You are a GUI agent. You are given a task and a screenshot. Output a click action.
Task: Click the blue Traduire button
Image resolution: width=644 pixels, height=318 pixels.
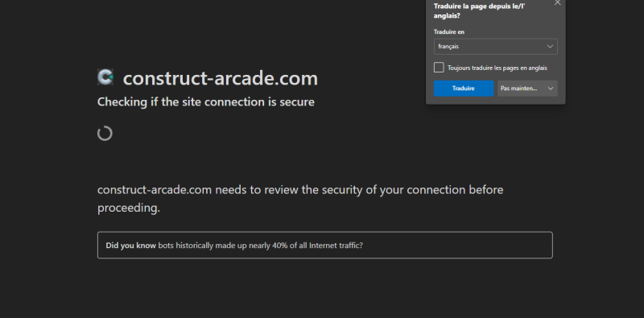464,89
